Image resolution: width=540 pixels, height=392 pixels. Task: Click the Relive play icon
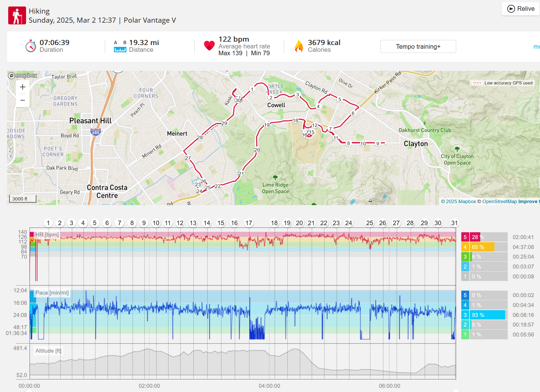[511, 9]
